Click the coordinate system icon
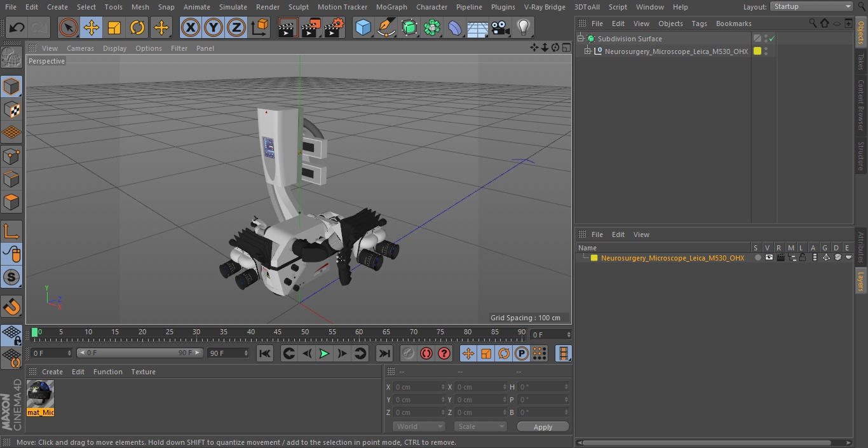Image resolution: width=868 pixels, height=448 pixels. [x=260, y=27]
